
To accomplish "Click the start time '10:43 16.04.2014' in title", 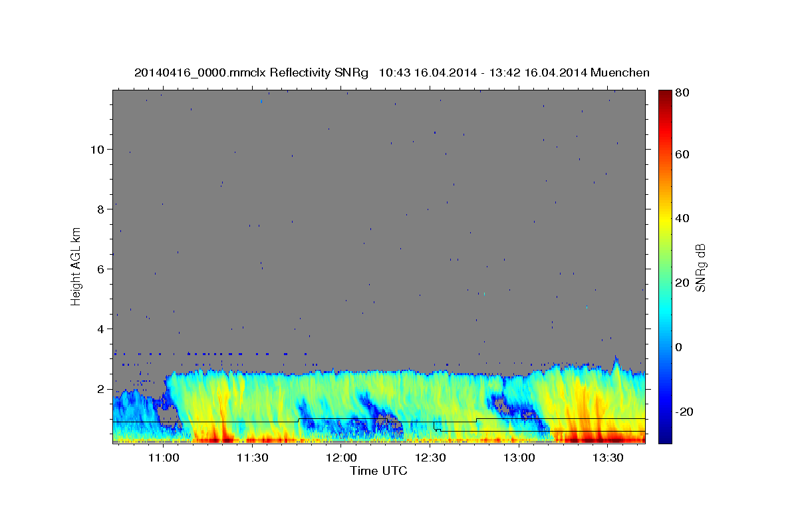I will point(427,72).
